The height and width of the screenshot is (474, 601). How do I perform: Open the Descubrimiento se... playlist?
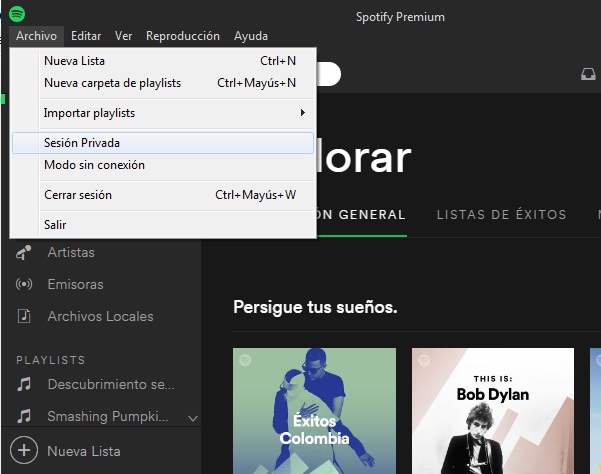[111, 384]
